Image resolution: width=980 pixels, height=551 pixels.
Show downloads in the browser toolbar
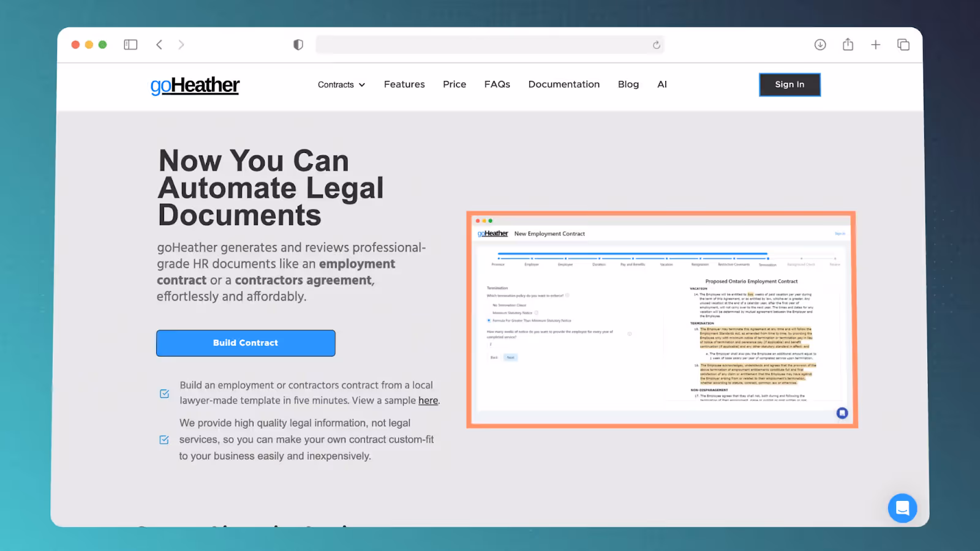tap(820, 45)
